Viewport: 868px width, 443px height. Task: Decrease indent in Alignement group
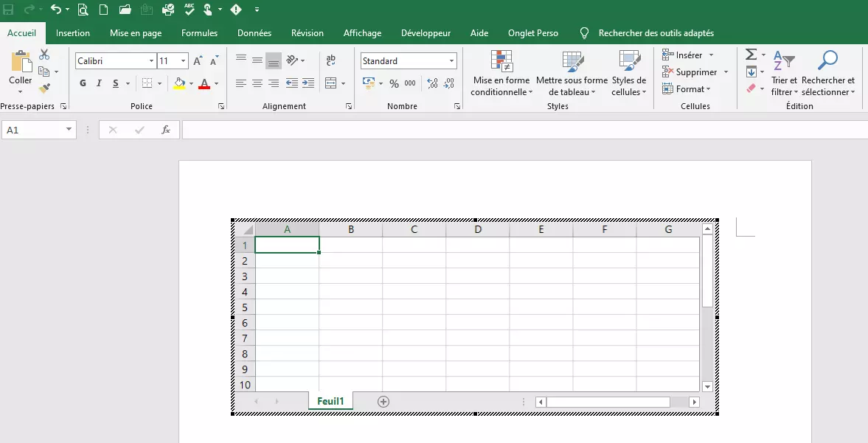(x=292, y=83)
